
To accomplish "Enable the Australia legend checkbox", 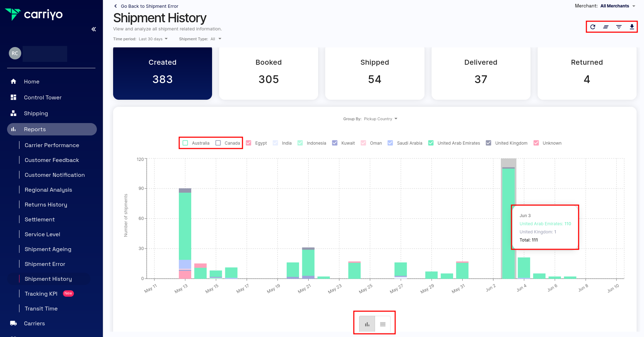I will 185,143.
